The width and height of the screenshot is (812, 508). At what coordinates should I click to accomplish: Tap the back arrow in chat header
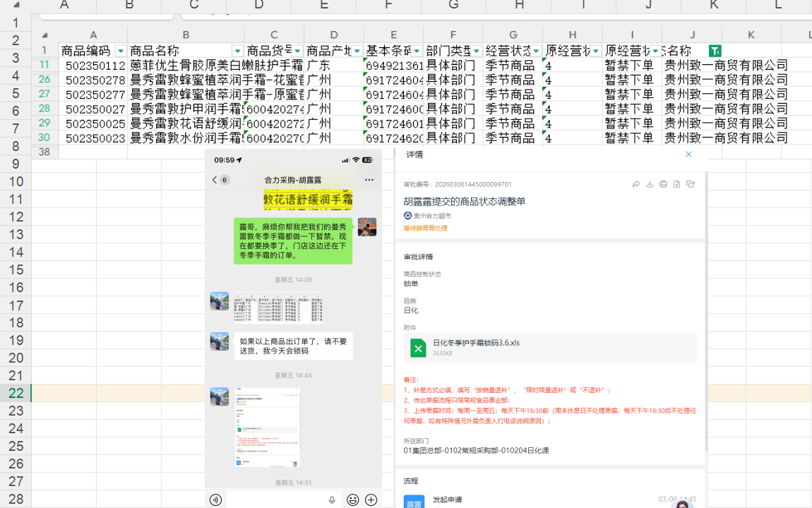tap(215, 180)
